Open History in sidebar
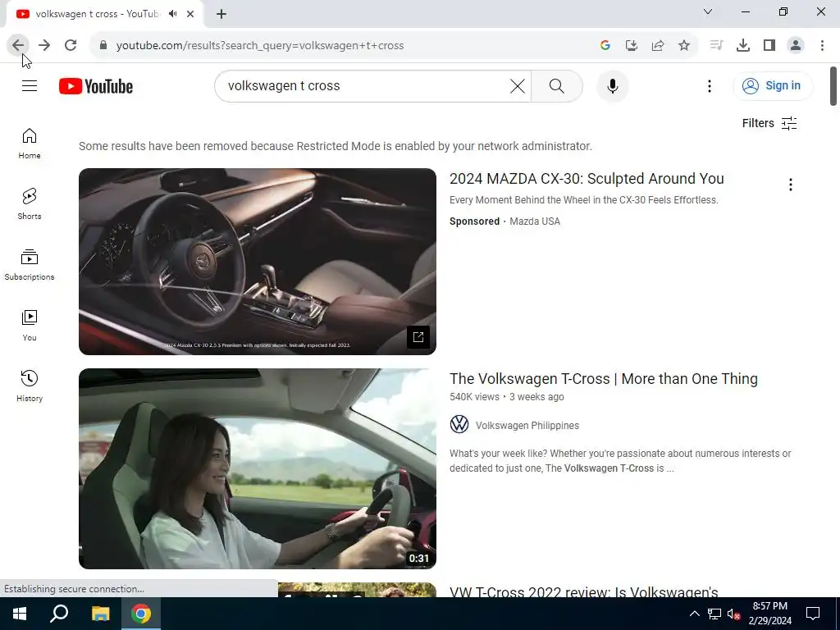Screen dimensions: 840x630 (x=30, y=386)
